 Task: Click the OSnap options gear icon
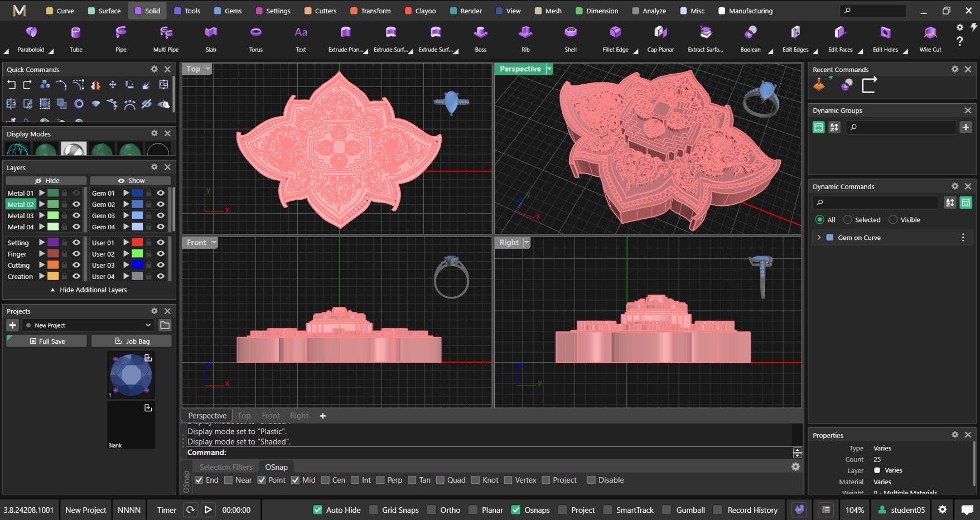coord(795,467)
